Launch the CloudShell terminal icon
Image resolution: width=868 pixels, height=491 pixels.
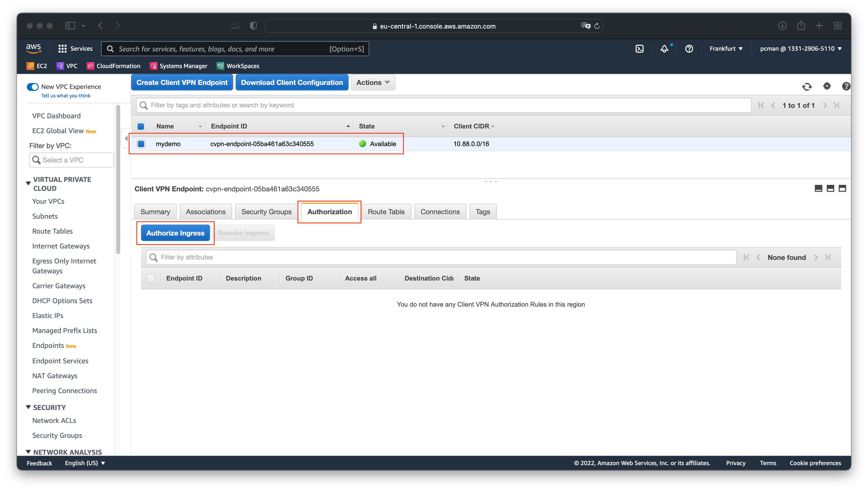[x=639, y=48]
